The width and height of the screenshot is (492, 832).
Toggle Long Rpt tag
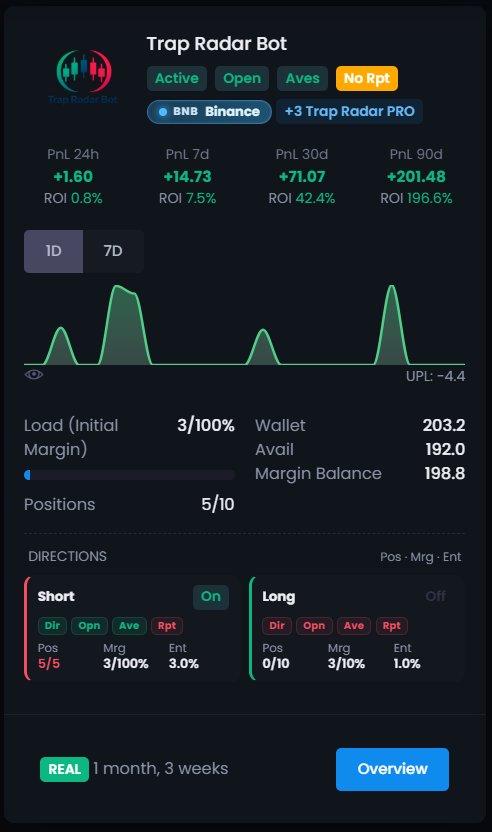point(392,626)
